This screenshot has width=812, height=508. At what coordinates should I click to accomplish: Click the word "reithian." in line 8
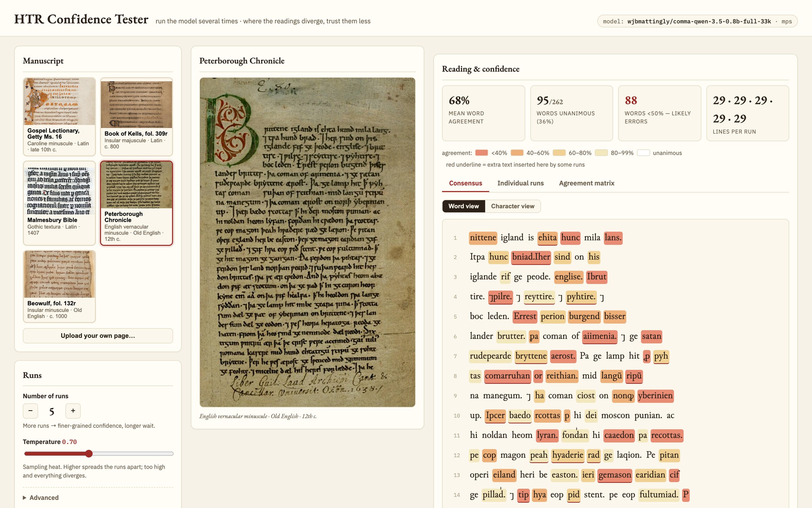coord(562,376)
